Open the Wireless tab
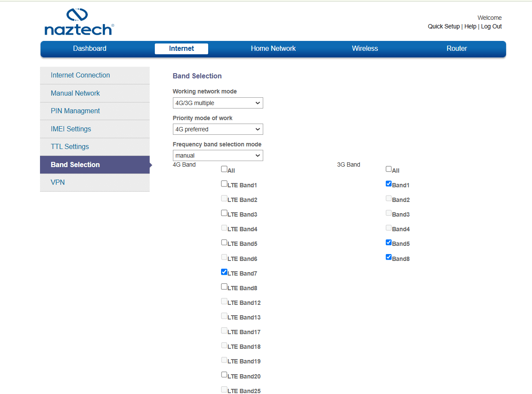This screenshot has width=532, height=394. tap(365, 49)
